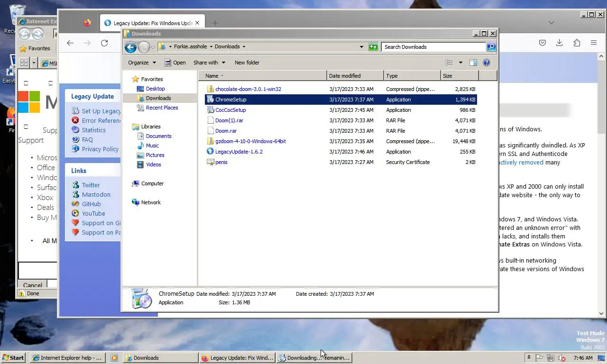
Task: Click the Start button
Action: [13, 358]
